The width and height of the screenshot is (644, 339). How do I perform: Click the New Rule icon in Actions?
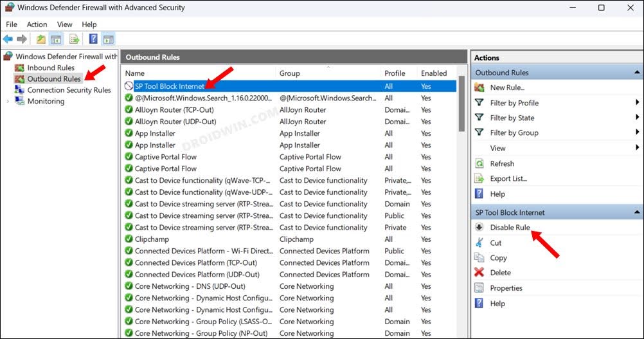pyautogui.click(x=479, y=87)
